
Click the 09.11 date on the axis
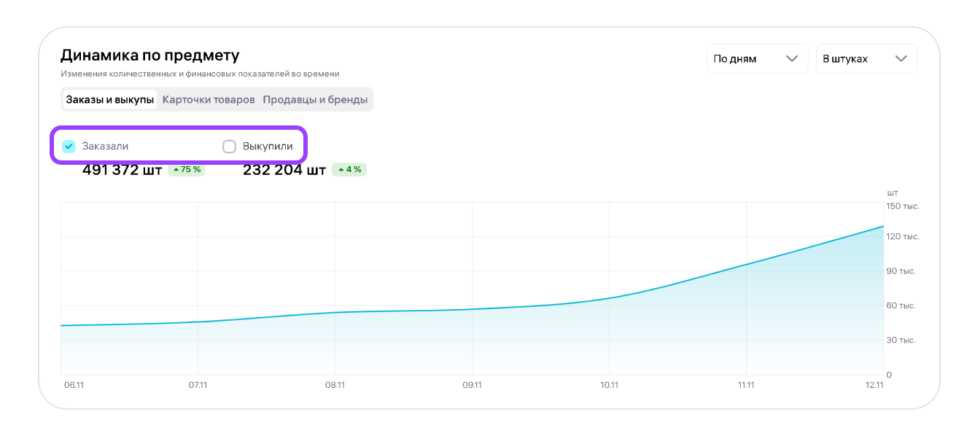(472, 385)
